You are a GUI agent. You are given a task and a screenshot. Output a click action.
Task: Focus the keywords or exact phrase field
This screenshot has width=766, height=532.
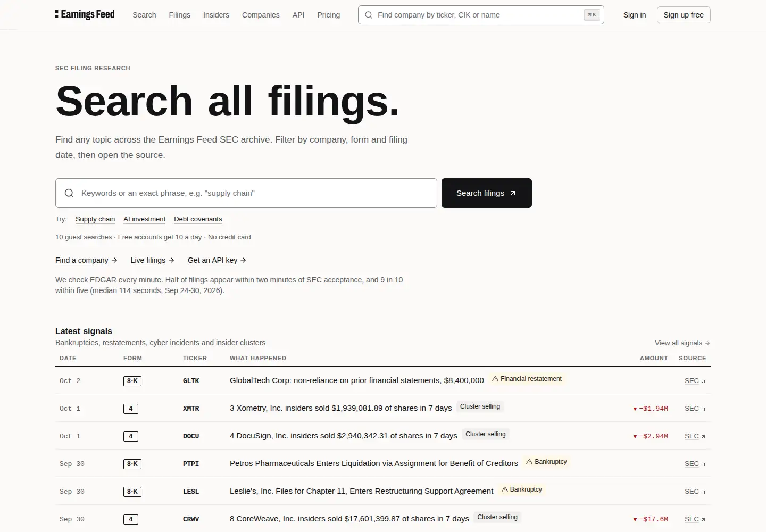click(x=246, y=193)
